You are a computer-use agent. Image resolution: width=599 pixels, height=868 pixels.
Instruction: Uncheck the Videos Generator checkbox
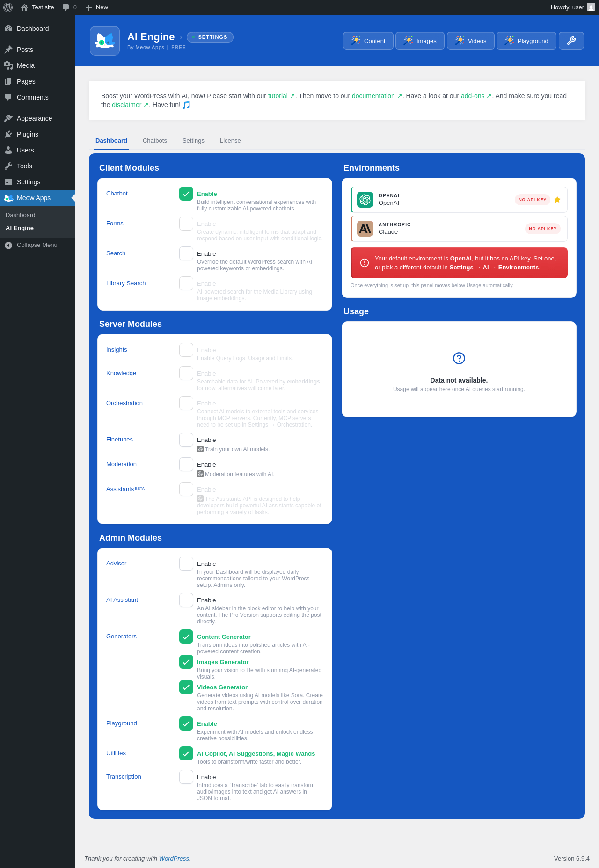click(186, 687)
